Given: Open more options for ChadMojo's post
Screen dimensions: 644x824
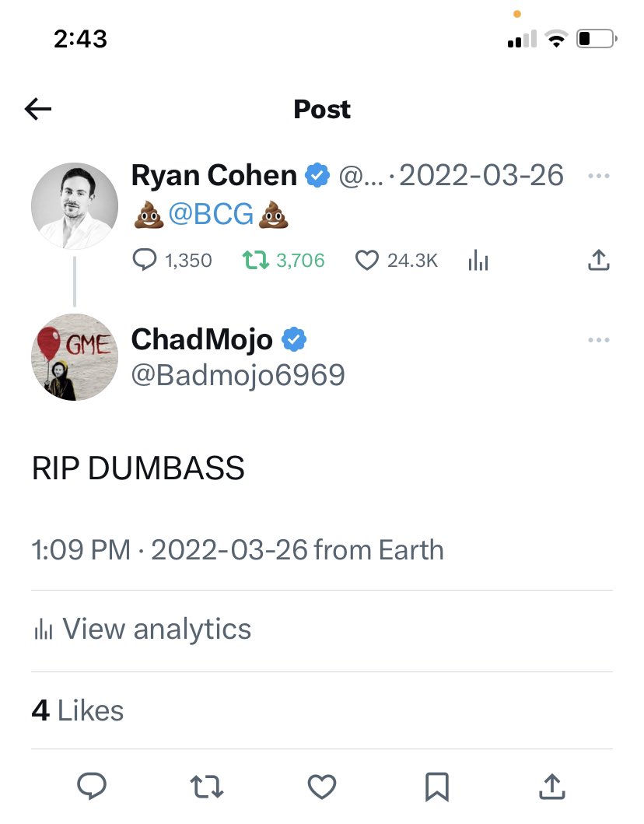Looking at the screenshot, I should click(598, 340).
